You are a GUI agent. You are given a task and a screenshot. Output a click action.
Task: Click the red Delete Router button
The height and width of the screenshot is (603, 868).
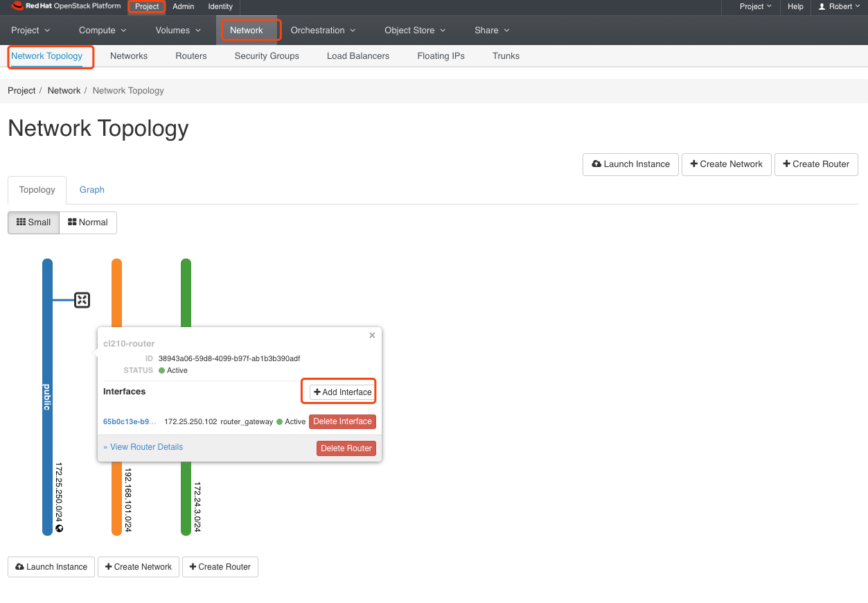coord(346,448)
